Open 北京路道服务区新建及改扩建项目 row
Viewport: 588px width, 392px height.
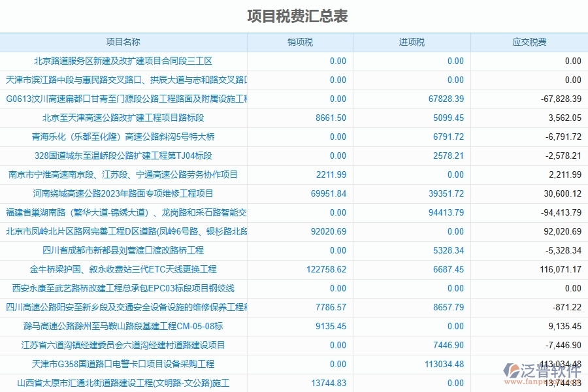124,61
